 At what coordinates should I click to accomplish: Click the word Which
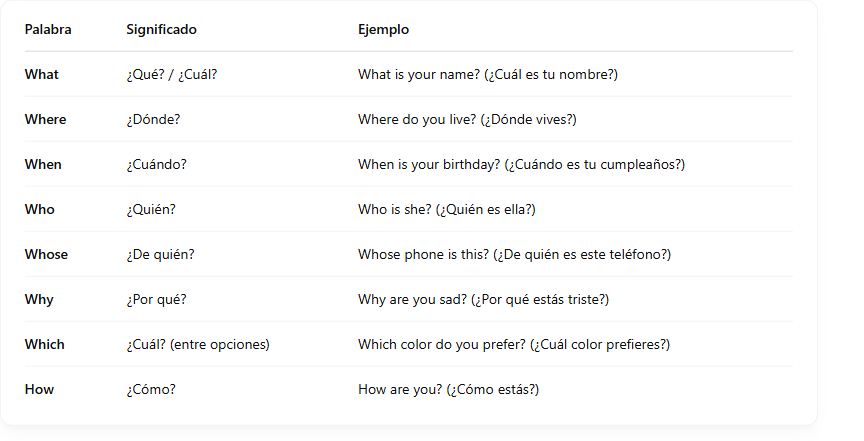pyautogui.click(x=45, y=345)
